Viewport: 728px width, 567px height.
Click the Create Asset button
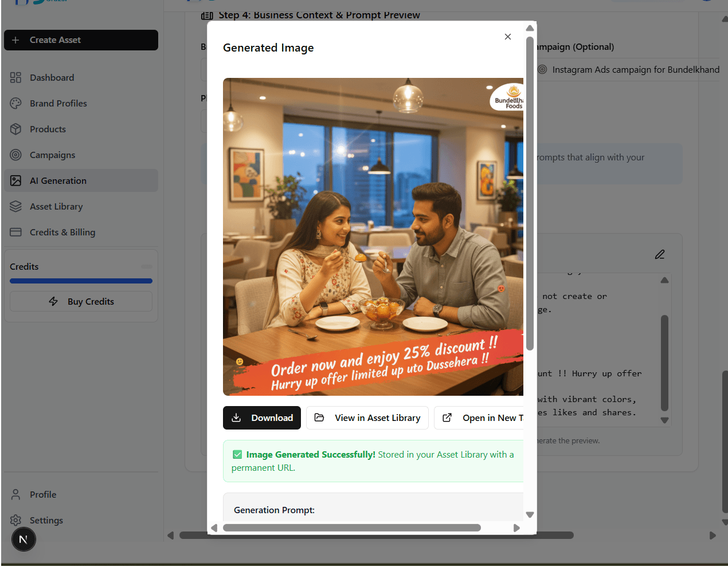point(81,40)
